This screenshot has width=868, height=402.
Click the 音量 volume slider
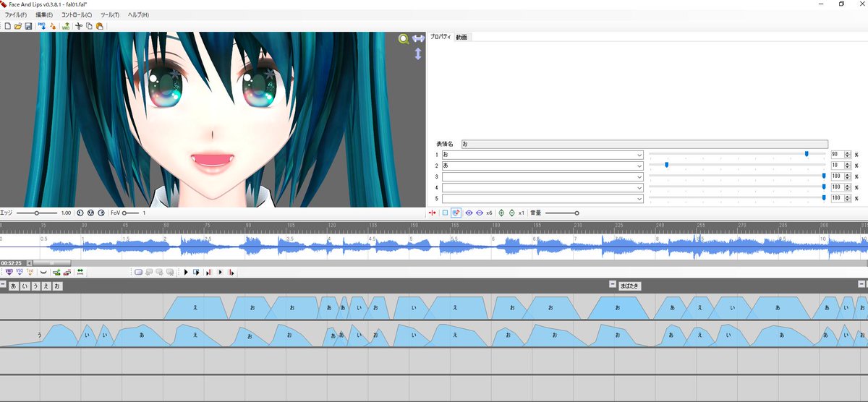click(562, 213)
